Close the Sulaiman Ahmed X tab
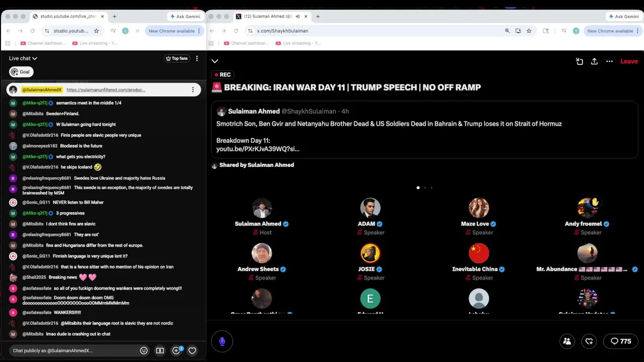This screenshot has width=644, height=362. point(305,16)
